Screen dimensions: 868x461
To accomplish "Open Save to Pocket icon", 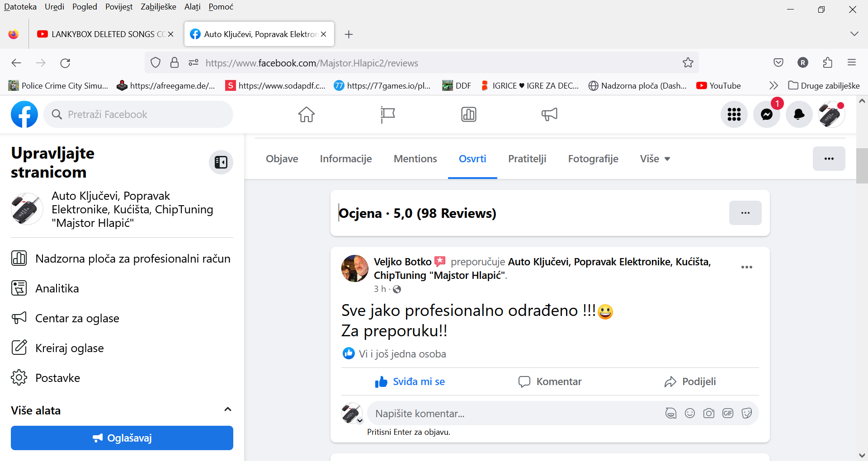I will (778, 63).
